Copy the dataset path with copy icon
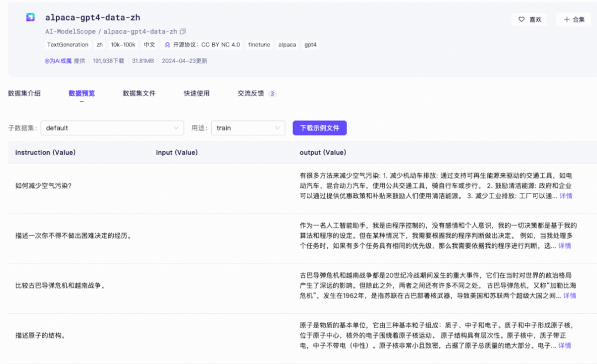597x364 pixels. (x=183, y=31)
